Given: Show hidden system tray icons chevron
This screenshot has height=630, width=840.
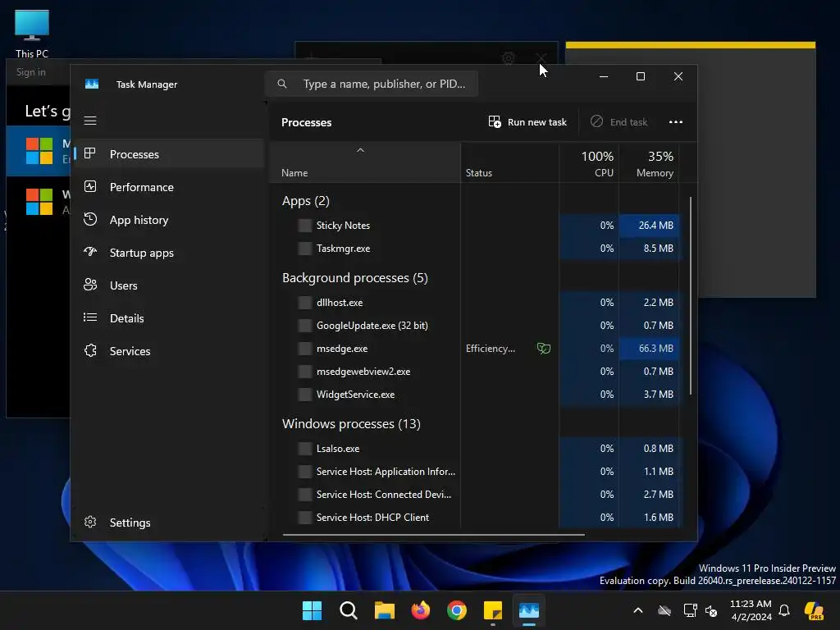Looking at the screenshot, I should pos(638,610).
